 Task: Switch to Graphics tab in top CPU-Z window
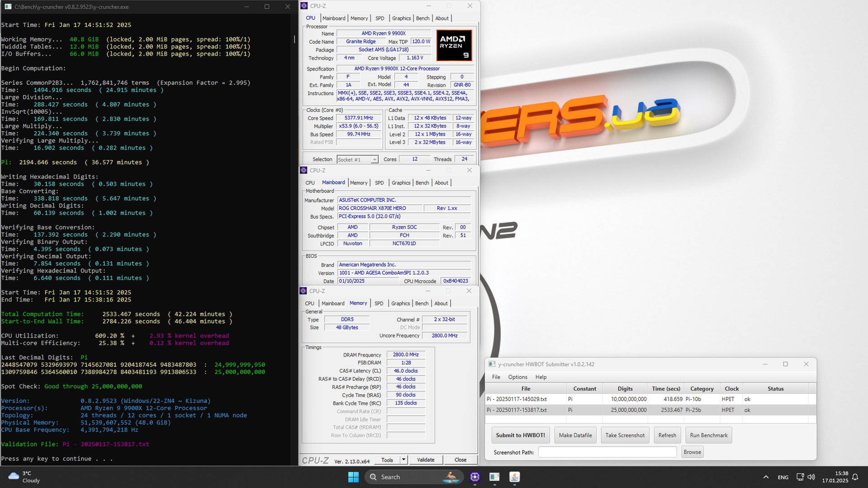click(x=401, y=18)
